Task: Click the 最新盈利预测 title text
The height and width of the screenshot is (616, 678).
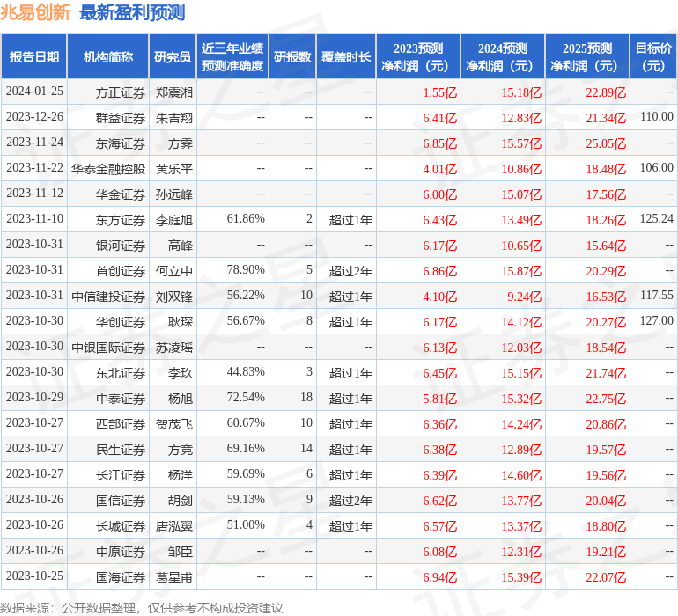Action: coord(132,12)
